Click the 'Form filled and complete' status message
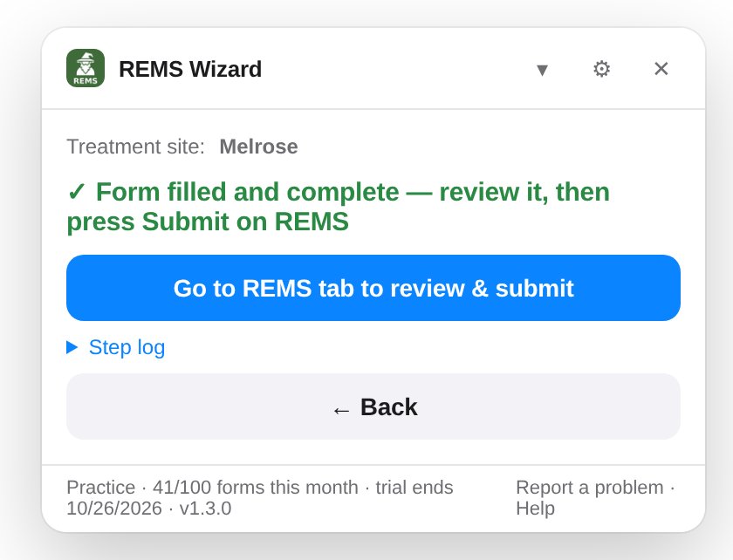733x560 pixels. tap(338, 207)
